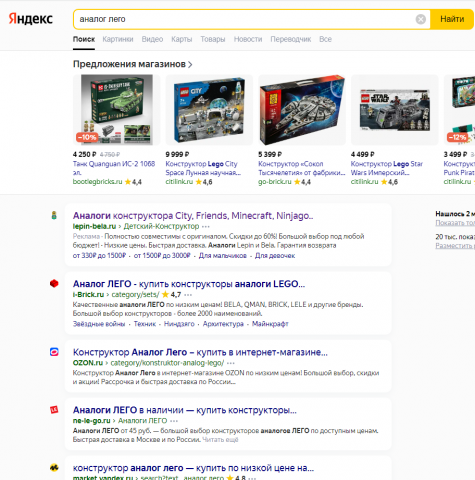This screenshot has width=475, height=480.
Task: Open the Техник sitelink
Action: tap(145, 324)
